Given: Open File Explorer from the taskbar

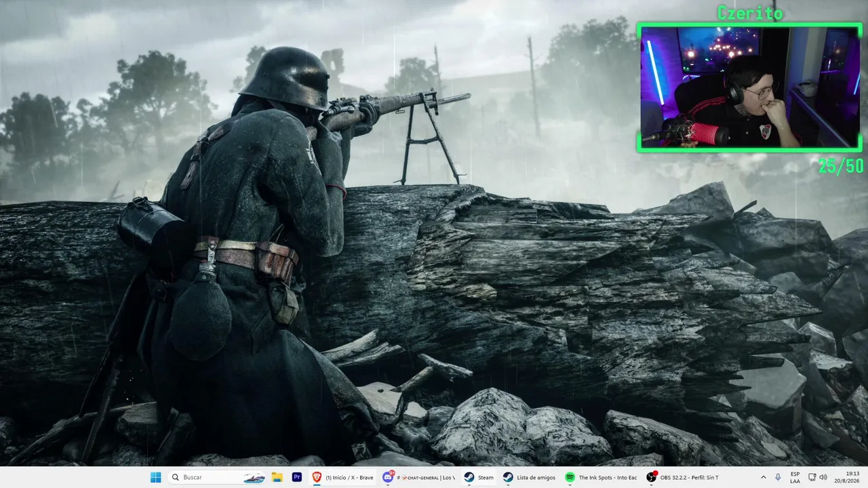Looking at the screenshot, I should tap(277, 477).
